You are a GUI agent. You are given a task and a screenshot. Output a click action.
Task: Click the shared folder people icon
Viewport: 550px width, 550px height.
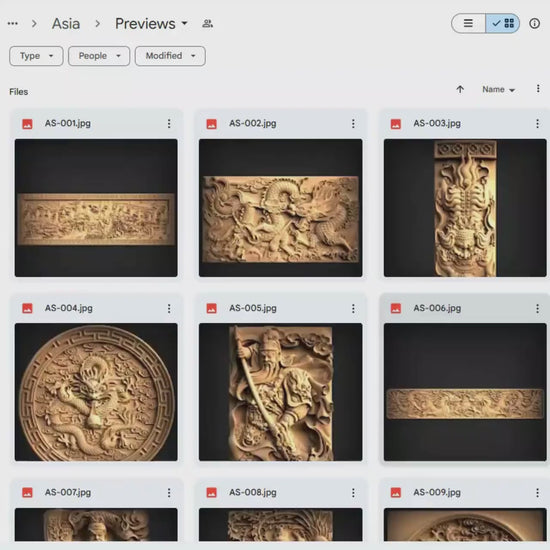207,24
